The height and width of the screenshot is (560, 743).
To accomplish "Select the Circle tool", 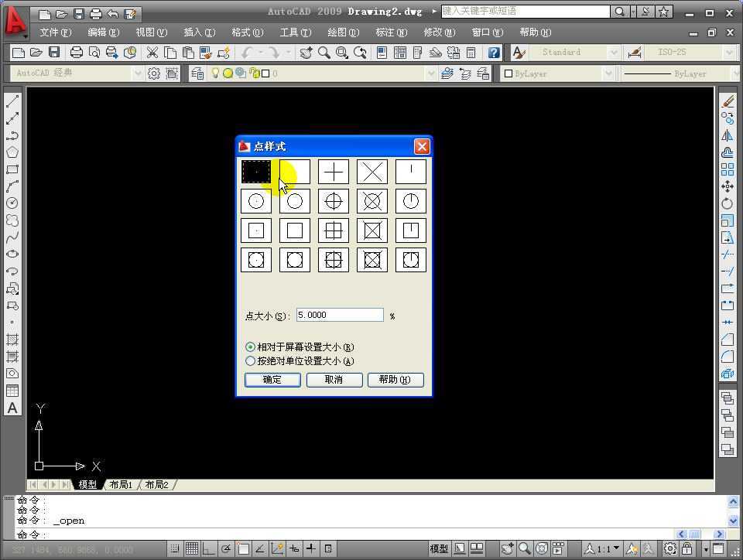I will [x=12, y=203].
